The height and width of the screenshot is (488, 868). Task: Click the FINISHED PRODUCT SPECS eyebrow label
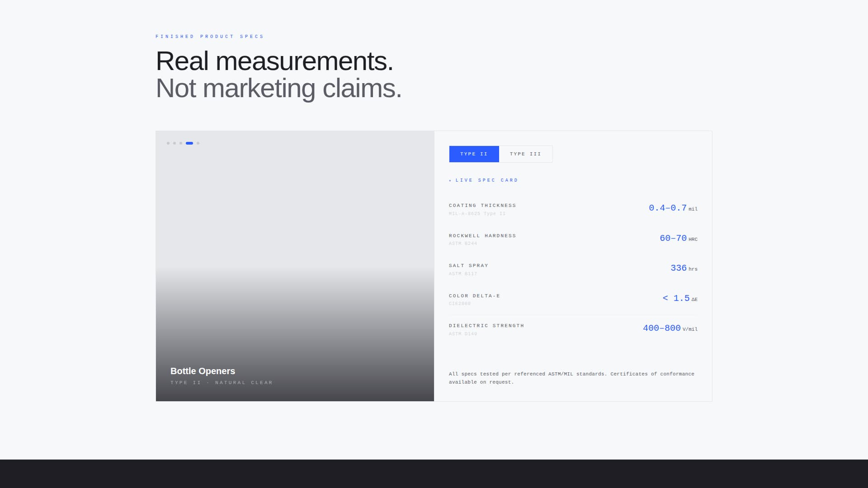(x=209, y=36)
